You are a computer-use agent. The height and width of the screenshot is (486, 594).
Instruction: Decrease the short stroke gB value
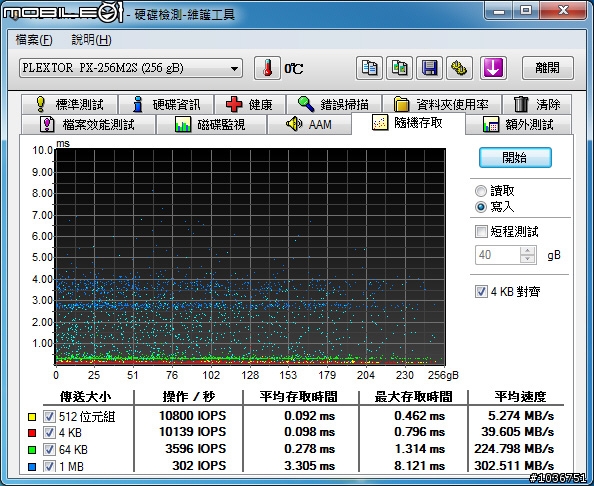click(527, 259)
